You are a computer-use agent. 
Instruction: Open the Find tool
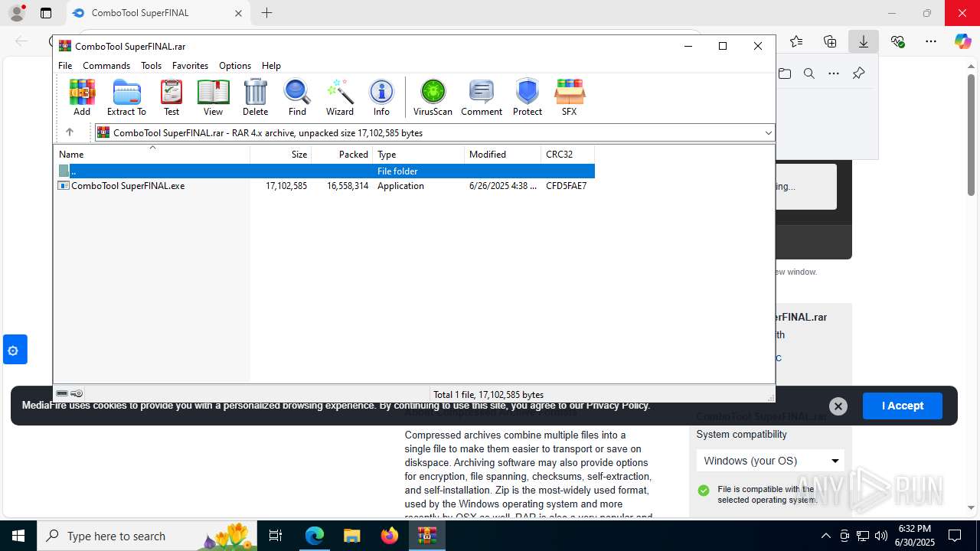point(297,97)
